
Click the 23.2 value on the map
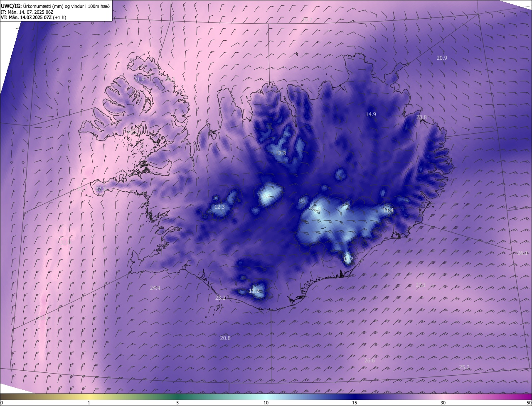220,298
